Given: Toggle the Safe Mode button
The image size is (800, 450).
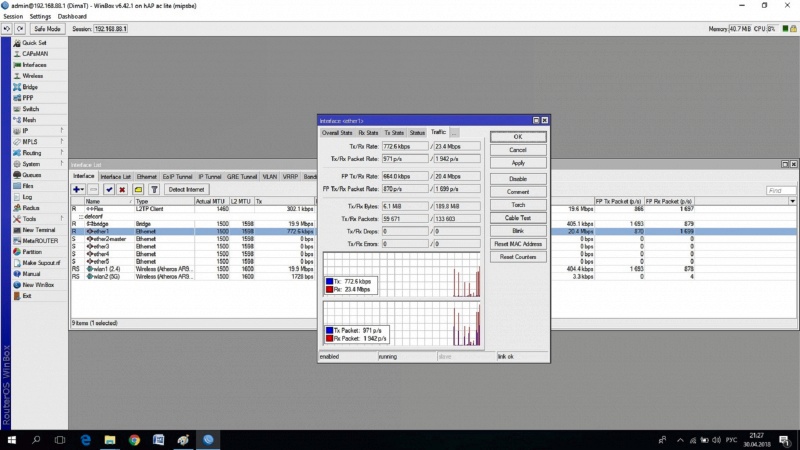Looking at the screenshot, I should point(47,29).
